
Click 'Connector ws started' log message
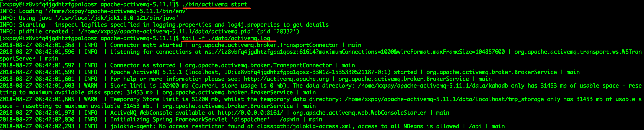(x=143, y=65)
